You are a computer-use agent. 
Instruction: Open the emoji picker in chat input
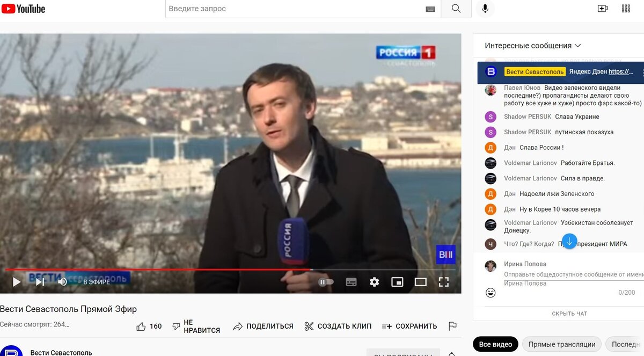[490, 293]
